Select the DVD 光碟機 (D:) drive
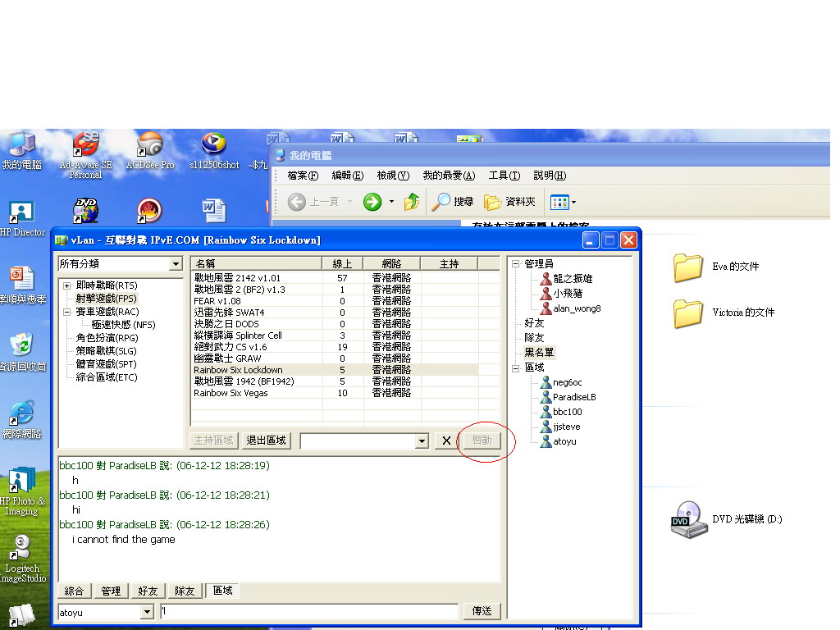840x630 pixels. [x=727, y=519]
